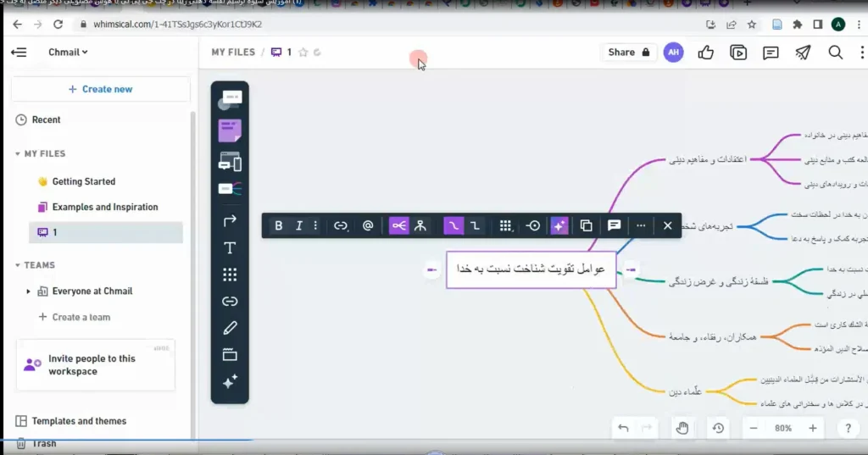The width and height of the screenshot is (868, 455).
Task: Open the Trash
Action: pos(36,443)
